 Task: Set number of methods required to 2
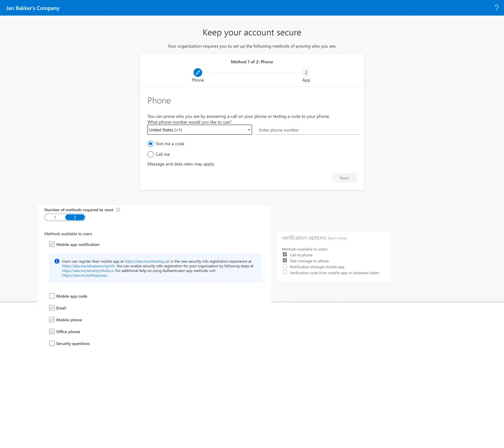click(75, 218)
